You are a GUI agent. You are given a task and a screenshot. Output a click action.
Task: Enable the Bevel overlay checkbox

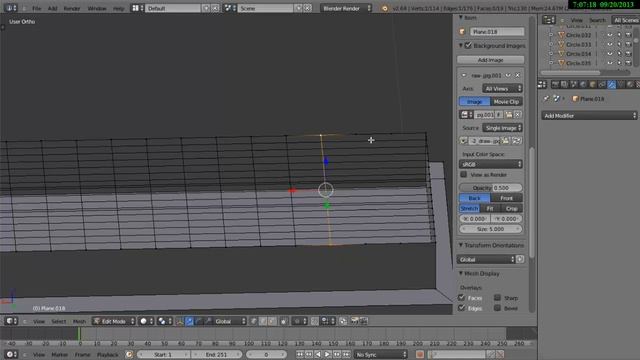coord(497,308)
